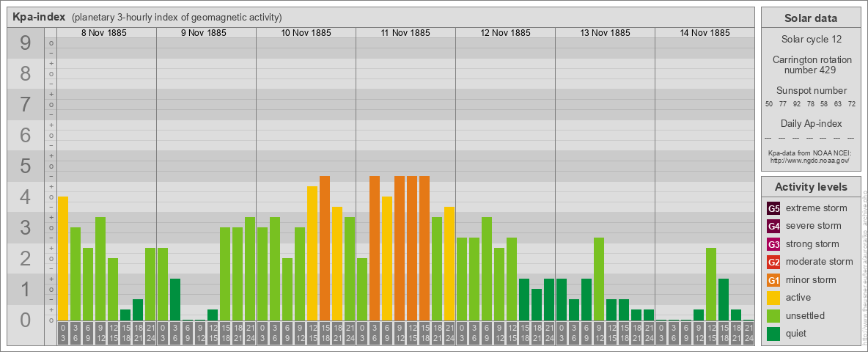Click the '10 Nov 1885' date header
868x352 pixels.
(x=306, y=33)
